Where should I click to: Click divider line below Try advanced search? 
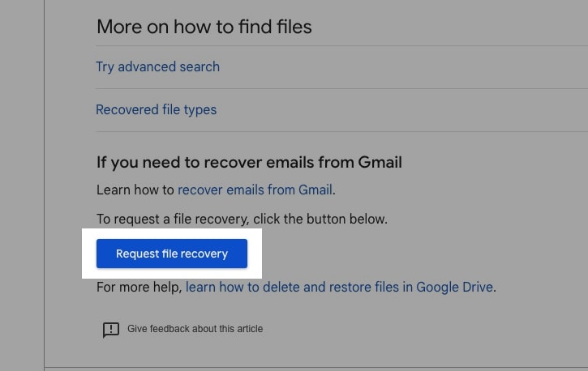click(x=342, y=89)
